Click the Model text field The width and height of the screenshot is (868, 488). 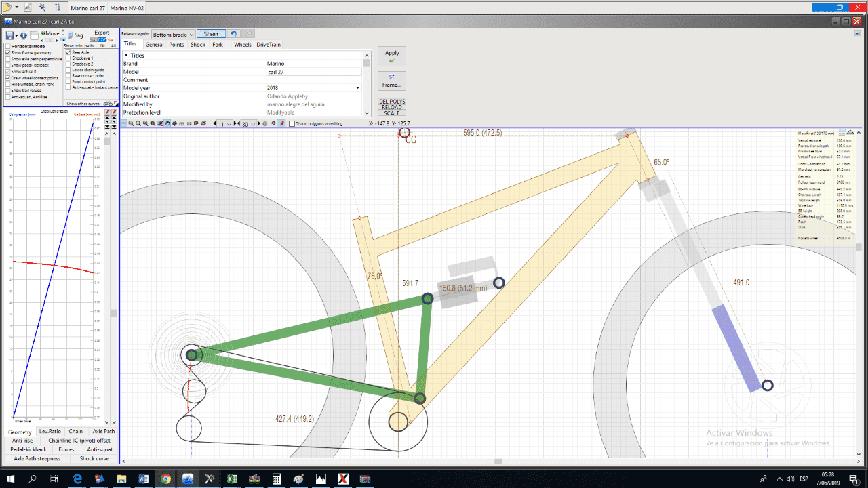coord(314,72)
